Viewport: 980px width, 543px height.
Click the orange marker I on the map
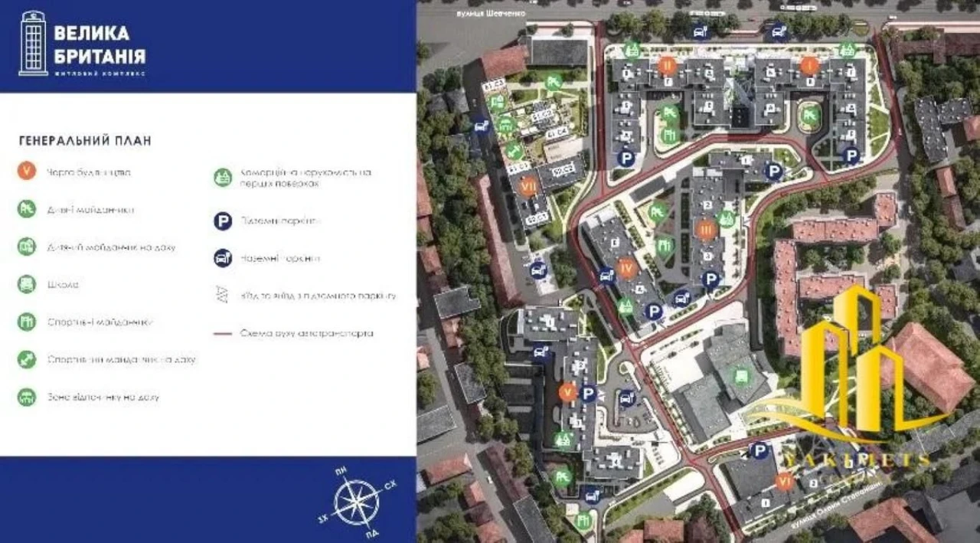point(809,65)
